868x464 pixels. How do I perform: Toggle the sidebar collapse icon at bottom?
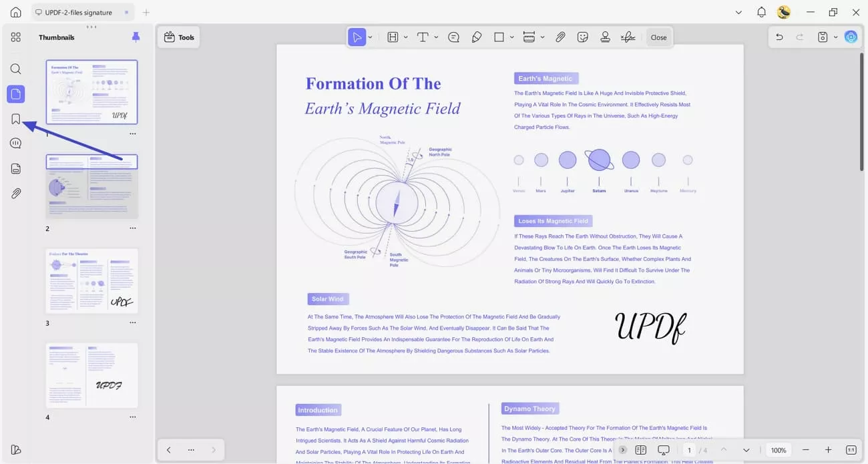coord(16,449)
